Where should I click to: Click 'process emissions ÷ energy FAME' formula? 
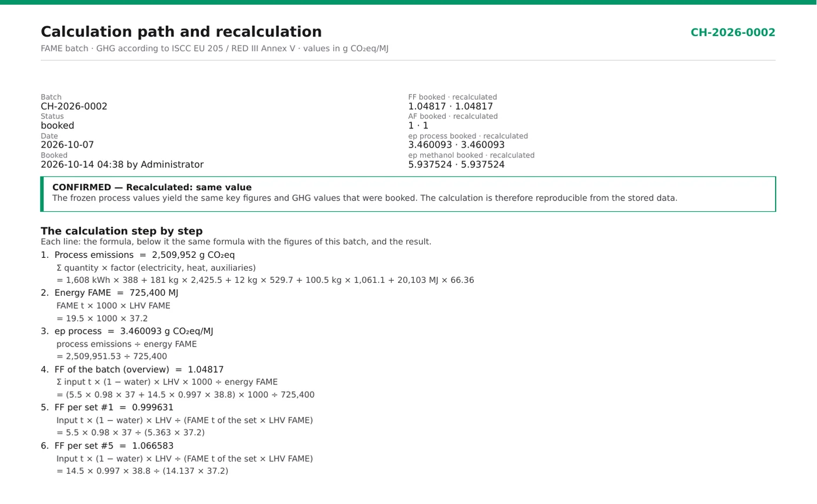127,344
